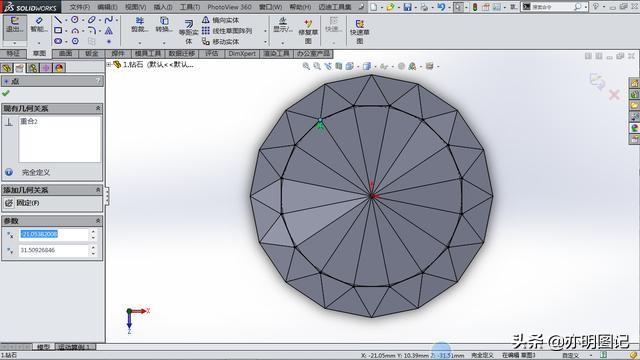Click the Rebuild traffic light icon

click(x=475, y=7)
